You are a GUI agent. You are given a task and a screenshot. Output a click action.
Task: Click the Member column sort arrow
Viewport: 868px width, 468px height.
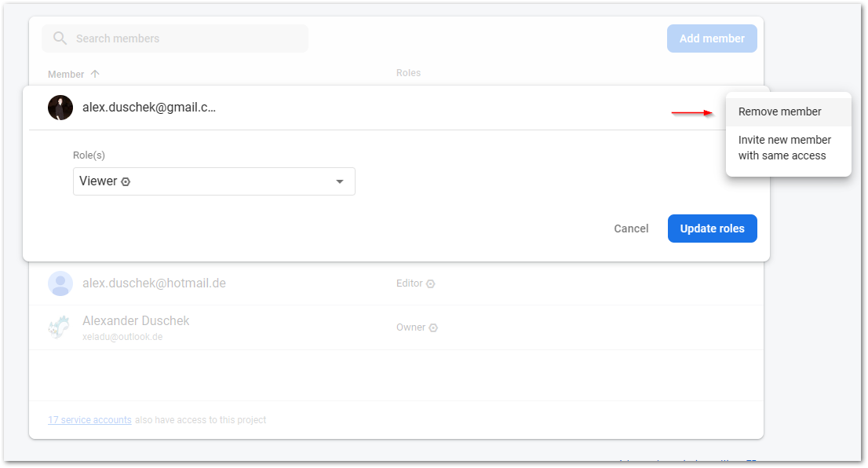(x=95, y=74)
